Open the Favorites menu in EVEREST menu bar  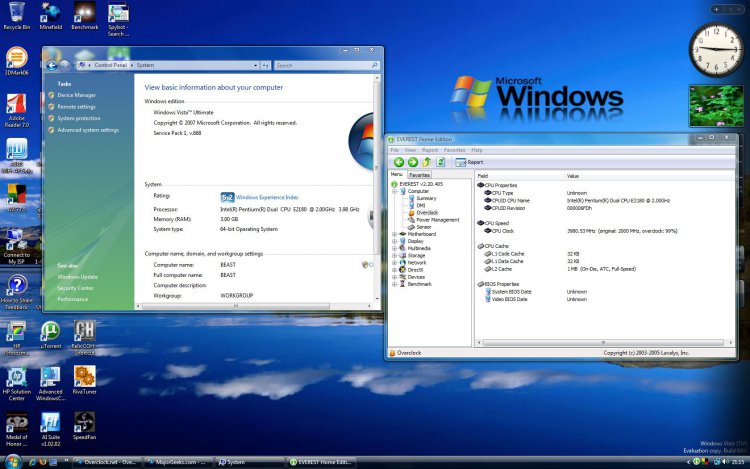pos(454,150)
